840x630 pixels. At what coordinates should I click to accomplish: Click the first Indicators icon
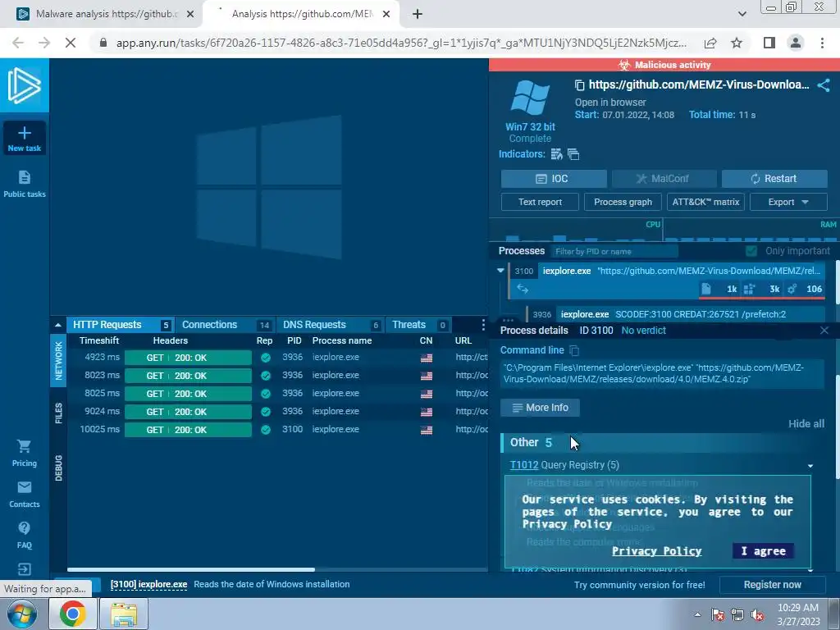[557, 154]
